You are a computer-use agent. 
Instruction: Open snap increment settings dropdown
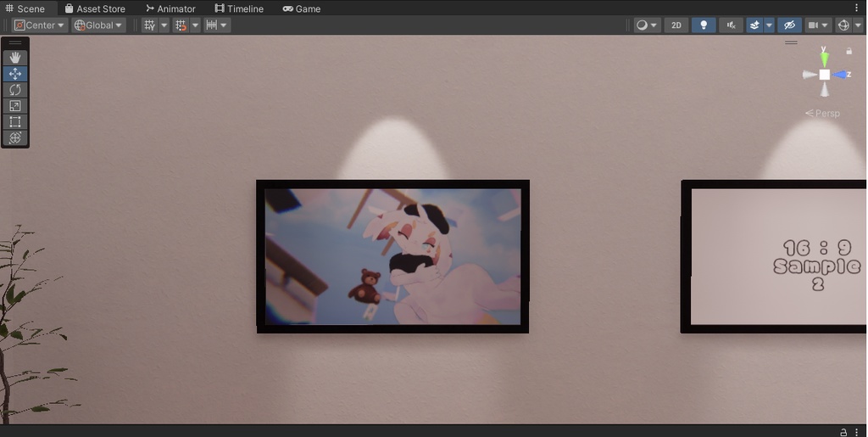(x=224, y=25)
